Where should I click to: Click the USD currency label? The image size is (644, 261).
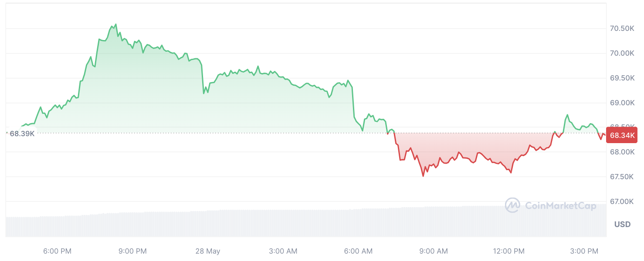click(x=622, y=224)
